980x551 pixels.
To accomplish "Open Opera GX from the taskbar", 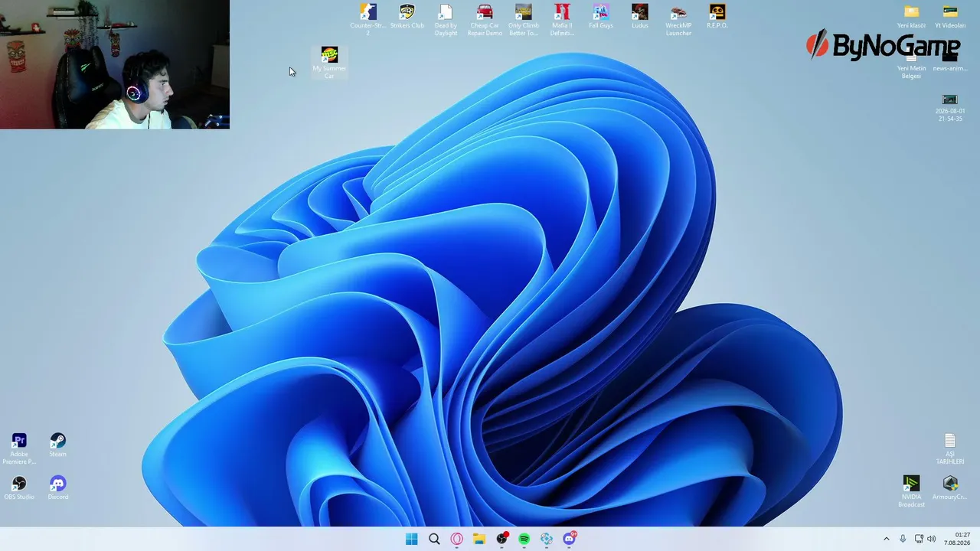I will [x=457, y=539].
